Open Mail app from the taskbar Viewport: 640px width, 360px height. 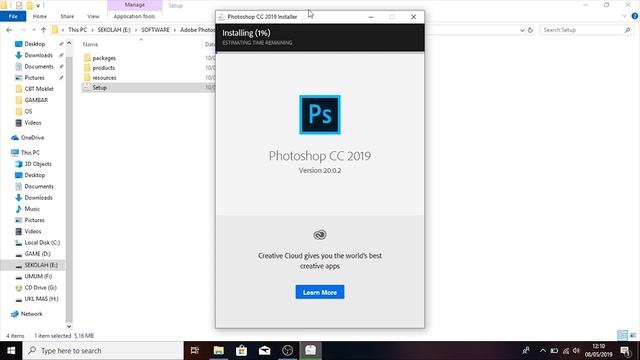[264, 351]
